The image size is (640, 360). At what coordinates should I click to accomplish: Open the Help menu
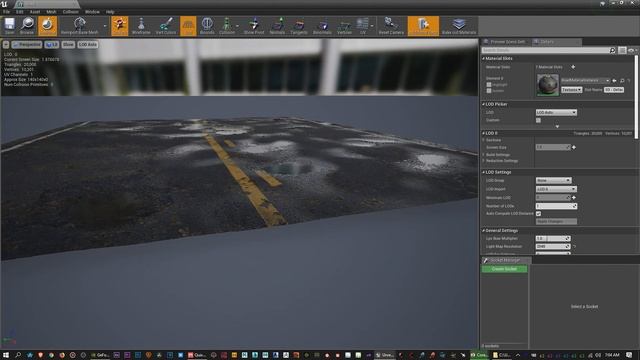(110, 12)
